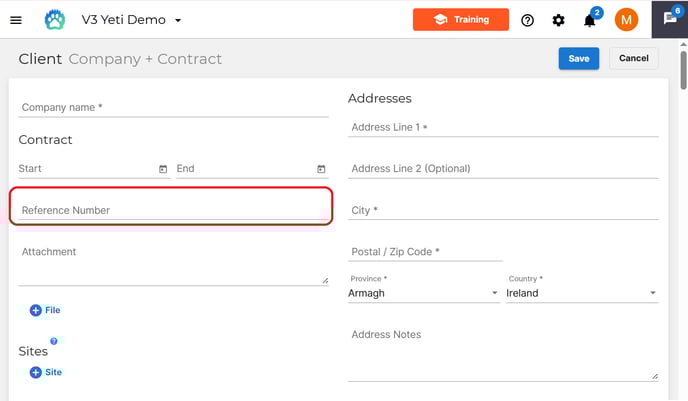
Task: Add a file attachment
Action: [x=45, y=310]
